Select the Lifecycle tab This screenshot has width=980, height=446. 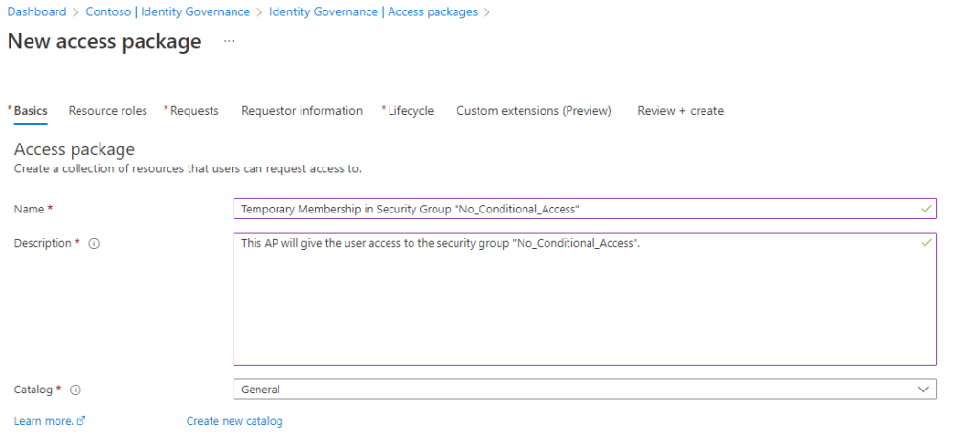point(411,111)
